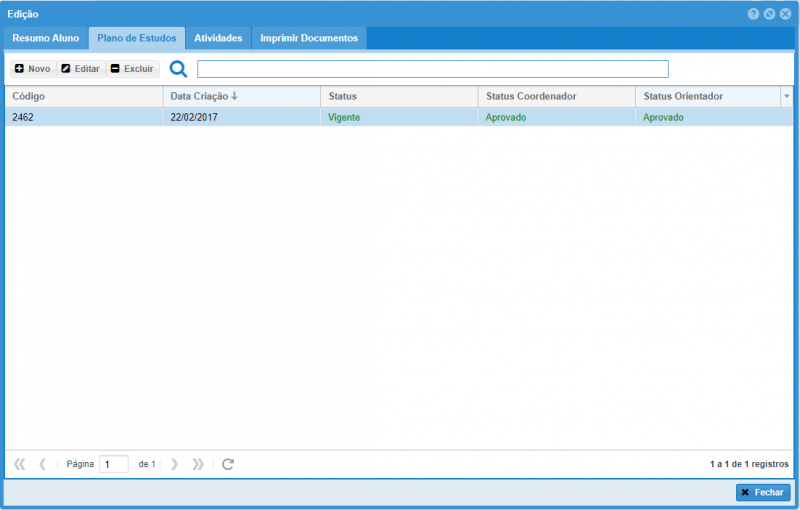
Task: Go to previous page arrow
Action: pos(42,464)
